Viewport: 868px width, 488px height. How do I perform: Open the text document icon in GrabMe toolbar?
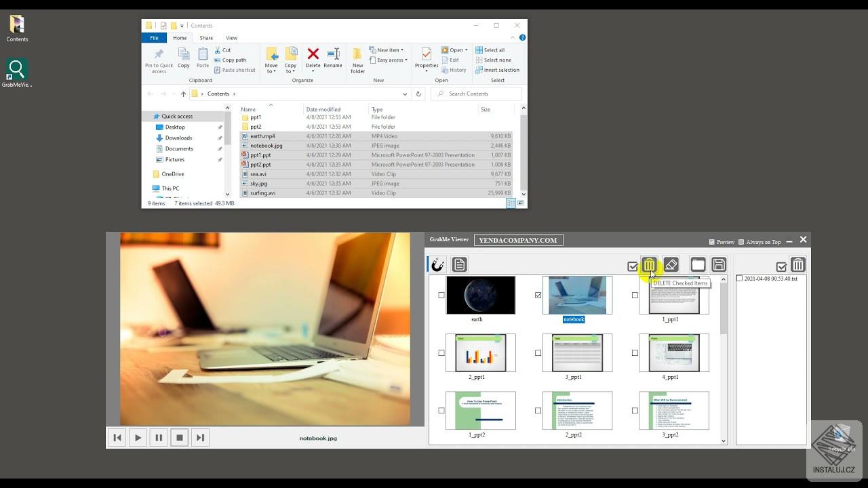[x=459, y=264]
